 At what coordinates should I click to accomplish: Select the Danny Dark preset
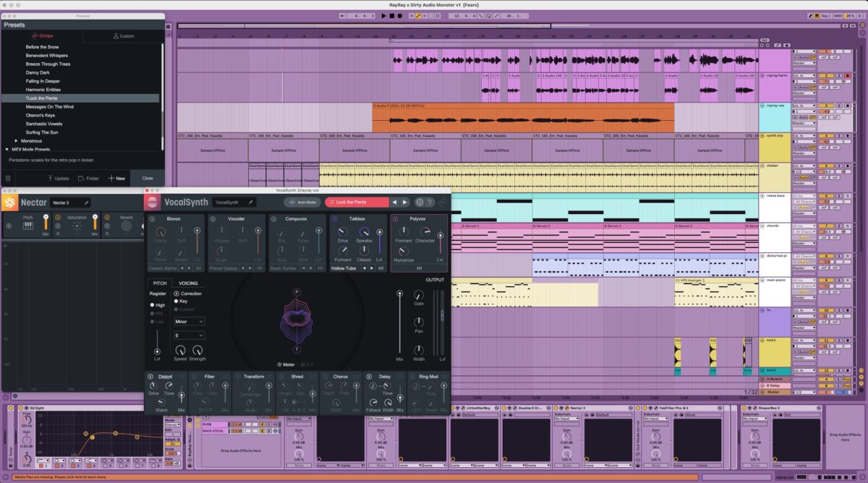[38, 72]
